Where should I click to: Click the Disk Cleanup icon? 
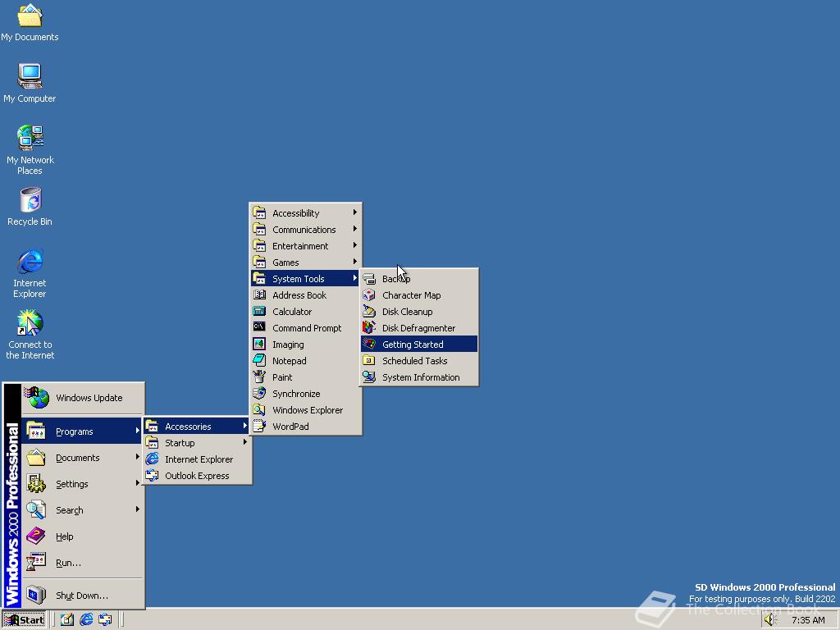coord(368,311)
